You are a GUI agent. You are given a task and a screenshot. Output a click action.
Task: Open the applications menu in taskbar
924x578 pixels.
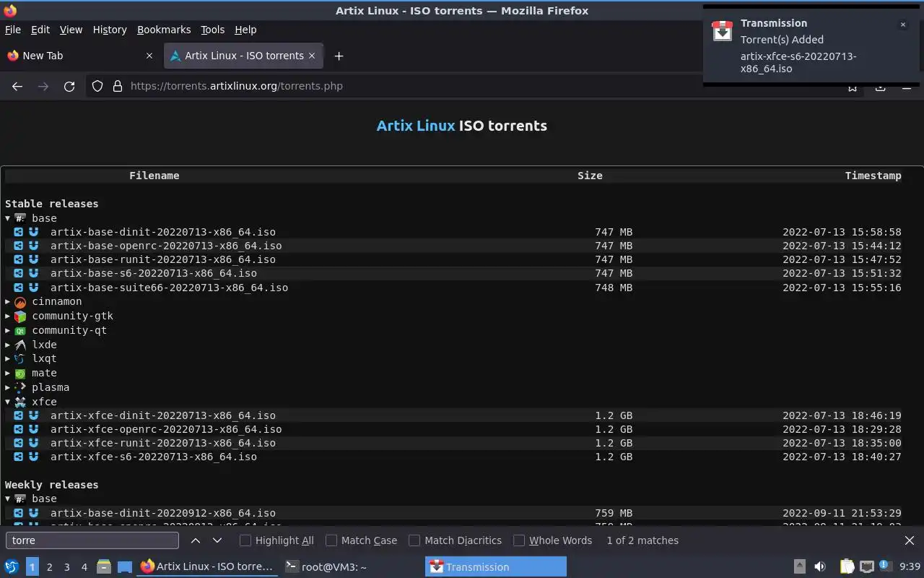[x=12, y=567]
